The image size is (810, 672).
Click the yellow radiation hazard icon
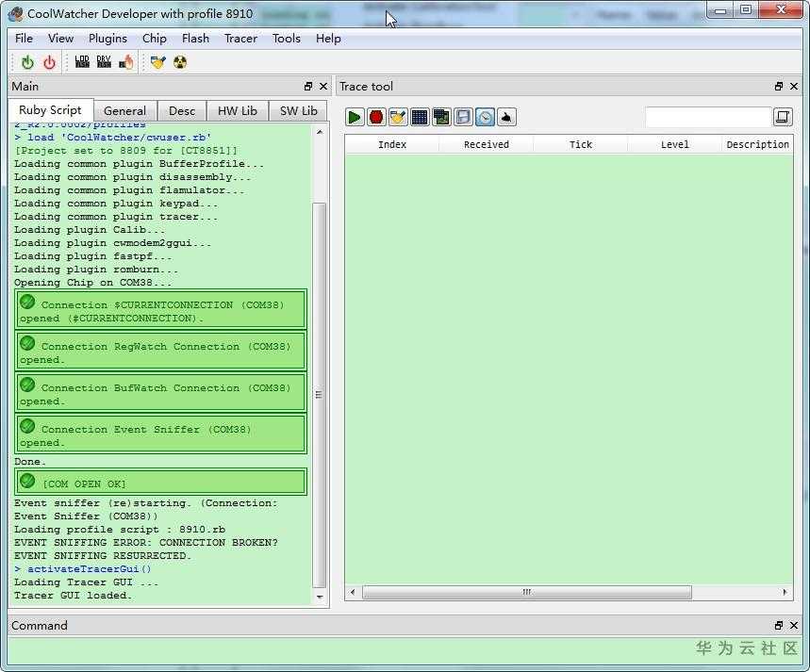point(180,62)
